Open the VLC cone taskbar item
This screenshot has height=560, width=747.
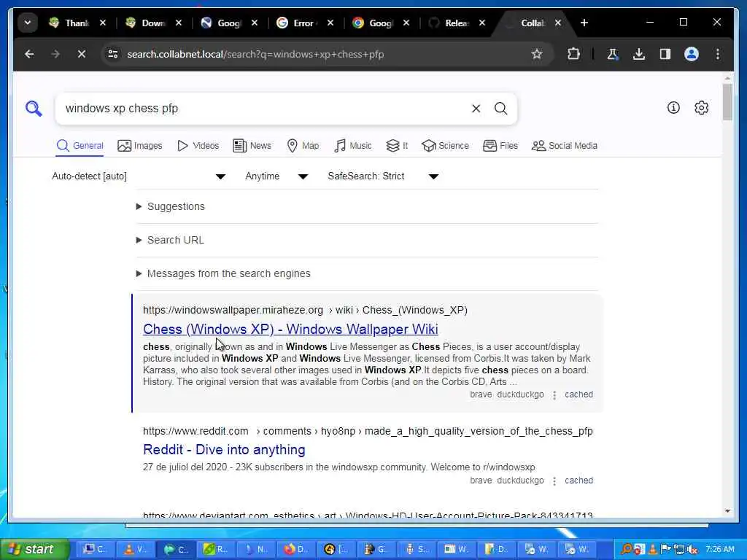click(x=135, y=550)
